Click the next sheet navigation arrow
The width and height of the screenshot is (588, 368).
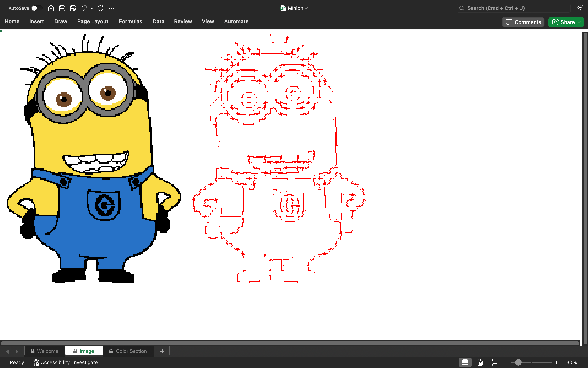[x=17, y=351]
